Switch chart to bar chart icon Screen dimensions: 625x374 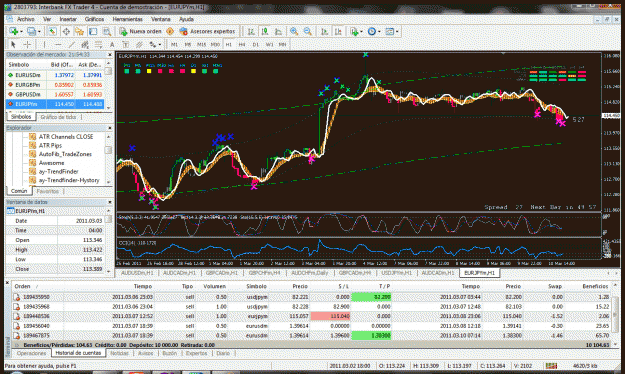pyautogui.click(x=251, y=31)
